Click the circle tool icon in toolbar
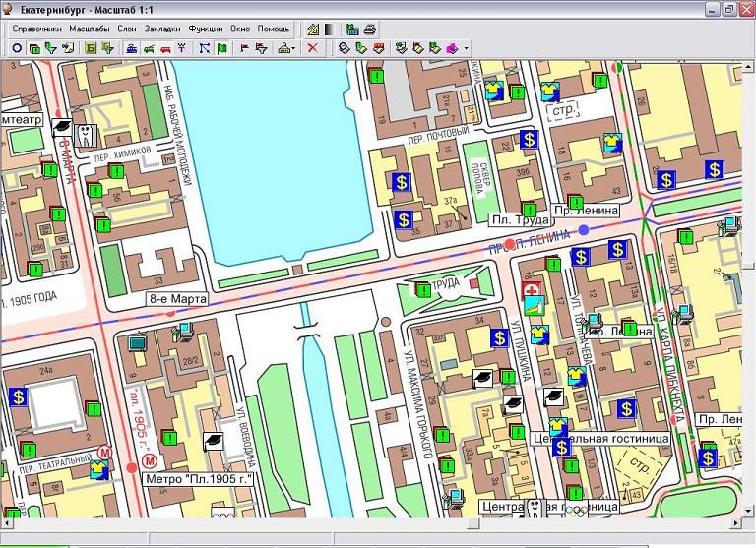The width and height of the screenshot is (756, 548). (17, 47)
